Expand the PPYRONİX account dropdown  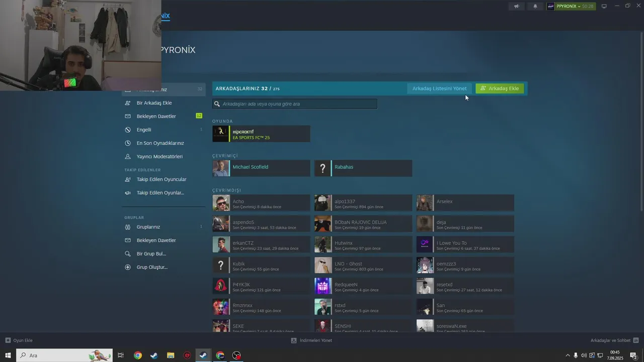pos(571,7)
